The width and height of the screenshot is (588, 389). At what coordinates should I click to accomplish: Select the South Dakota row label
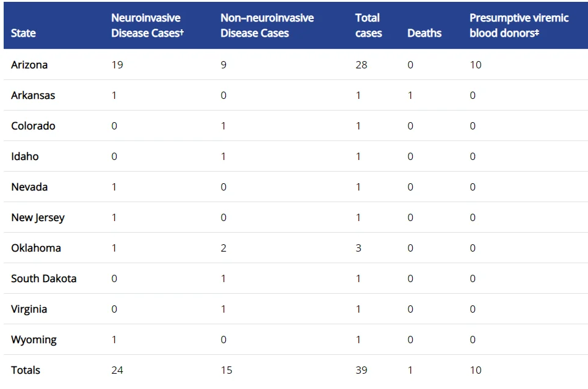(44, 278)
